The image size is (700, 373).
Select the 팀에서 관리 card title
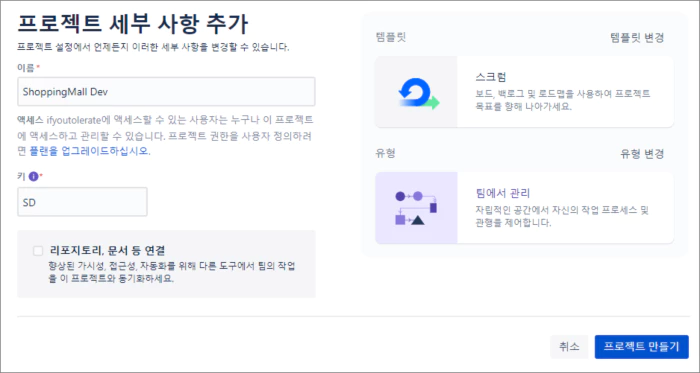pos(503,193)
